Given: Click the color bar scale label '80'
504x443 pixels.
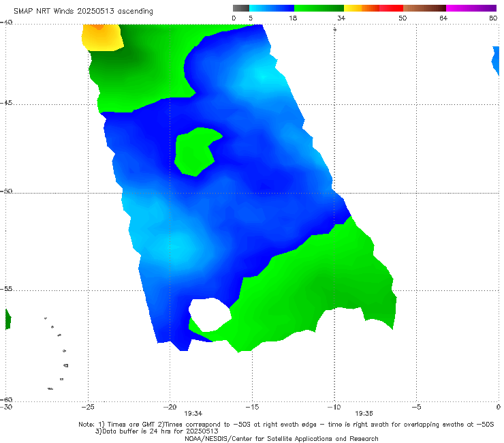Looking at the screenshot, I should (x=493, y=18).
